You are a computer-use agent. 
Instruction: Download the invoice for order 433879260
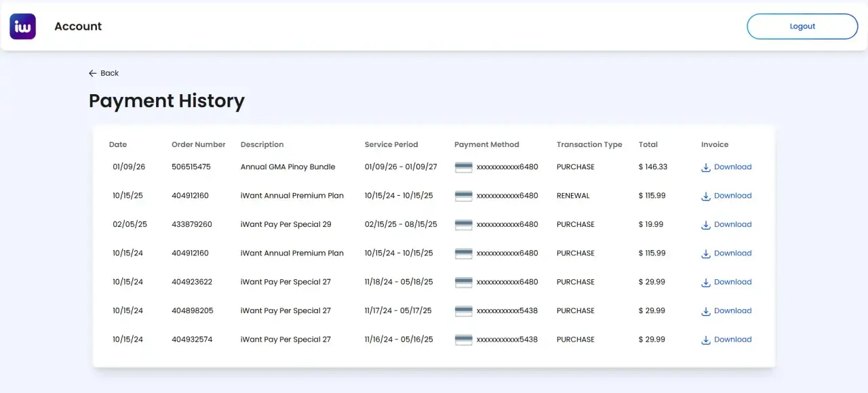[726, 224]
